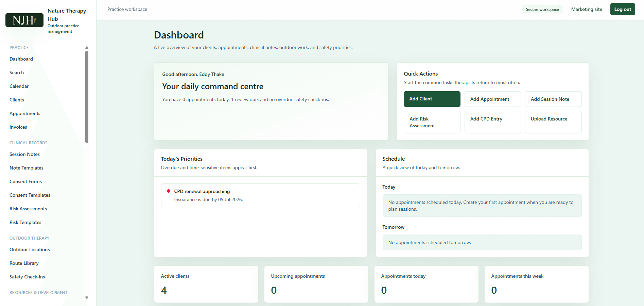Click the 'Today's Priorities' heading

point(181,159)
